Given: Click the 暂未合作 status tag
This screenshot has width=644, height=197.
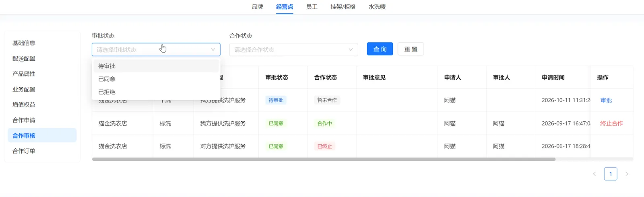Looking at the screenshot, I should 327,100.
